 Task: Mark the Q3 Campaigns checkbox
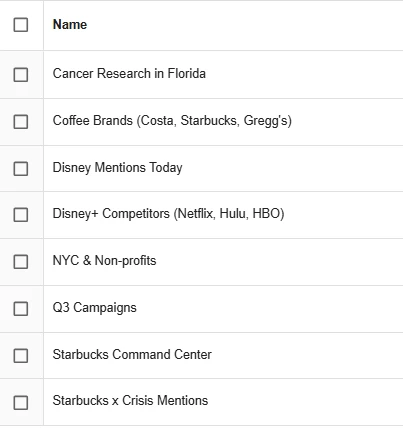point(21,309)
